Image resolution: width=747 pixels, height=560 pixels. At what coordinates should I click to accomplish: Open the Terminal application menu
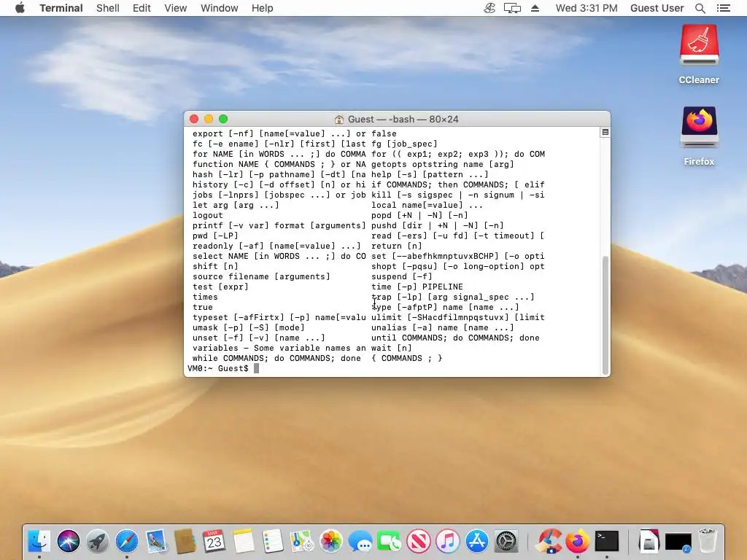(61, 8)
